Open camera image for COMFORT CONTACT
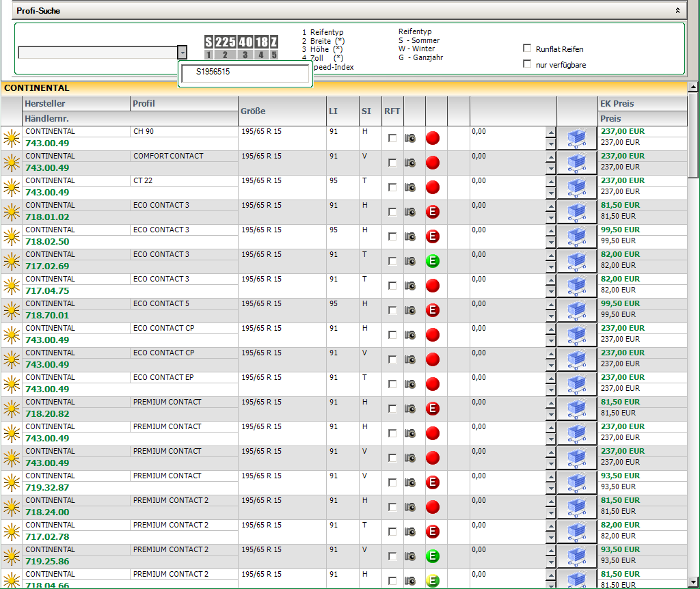Image resolution: width=700 pixels, height=589 pixels. tap(410, 163)
